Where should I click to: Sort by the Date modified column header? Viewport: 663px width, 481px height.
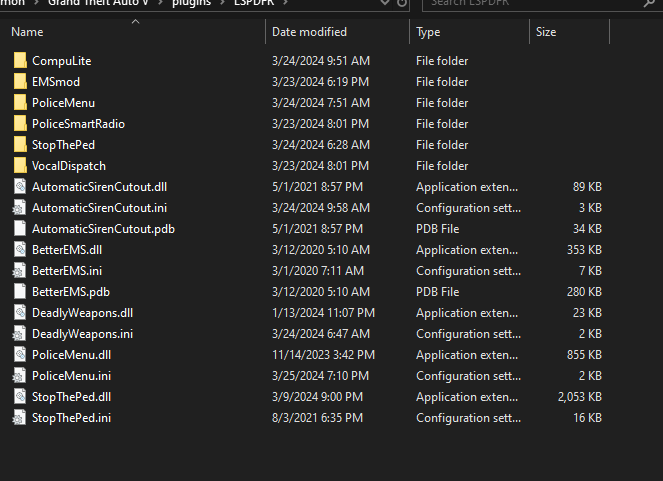(309, 32)
